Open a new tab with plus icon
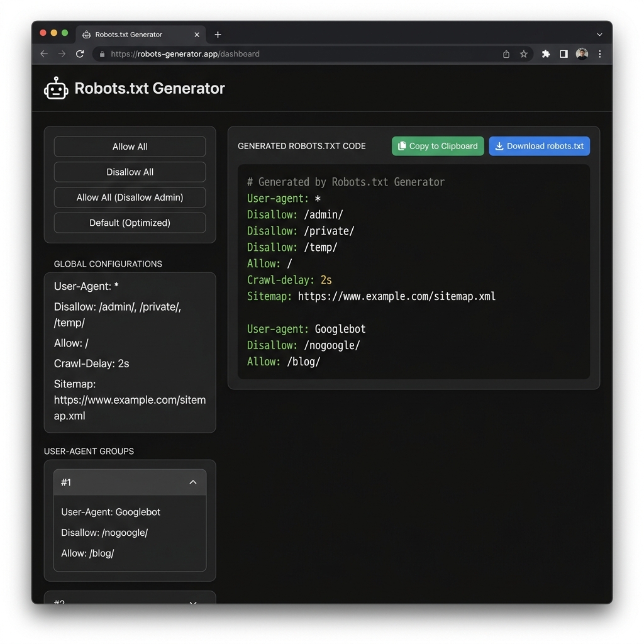 218,35
